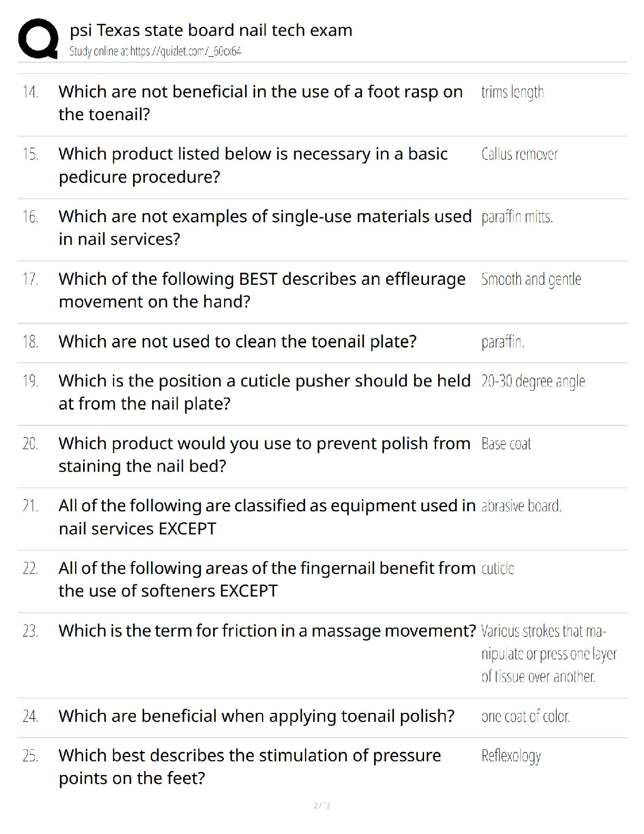Click the answer 'abrasive board.'
Image resolution: width=644 pixels, height=834 pixels.
pyautogui.click(x=521, y=506)
